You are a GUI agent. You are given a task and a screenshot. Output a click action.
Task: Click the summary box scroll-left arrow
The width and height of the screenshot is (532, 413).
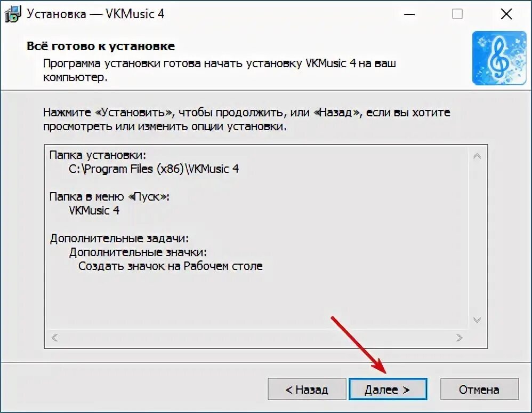point(54,338)
